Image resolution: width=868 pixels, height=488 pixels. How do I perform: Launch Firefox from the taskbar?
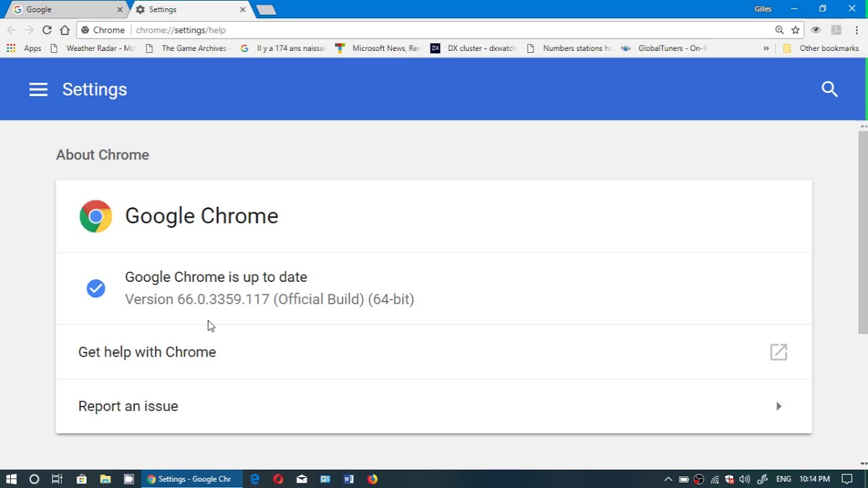click(x=372, y=479)
